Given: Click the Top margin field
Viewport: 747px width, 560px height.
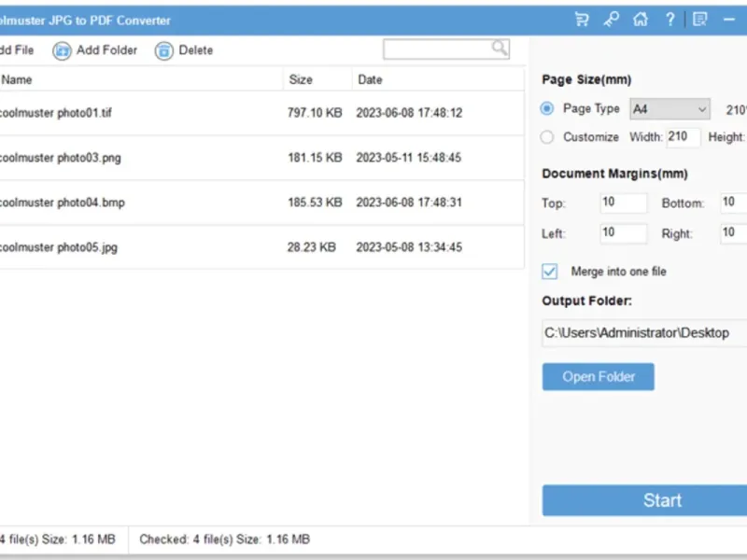Looking at the screenshot, I should coord(623,203).
